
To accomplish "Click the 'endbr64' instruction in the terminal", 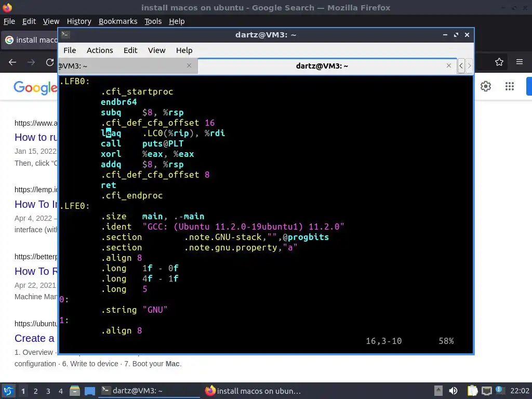I will point(119,102).
